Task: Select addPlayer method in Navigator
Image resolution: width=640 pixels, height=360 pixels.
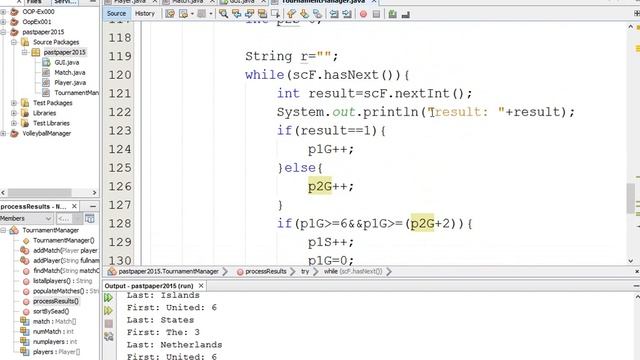Action: pyautogui.click(x=66, y=261)
